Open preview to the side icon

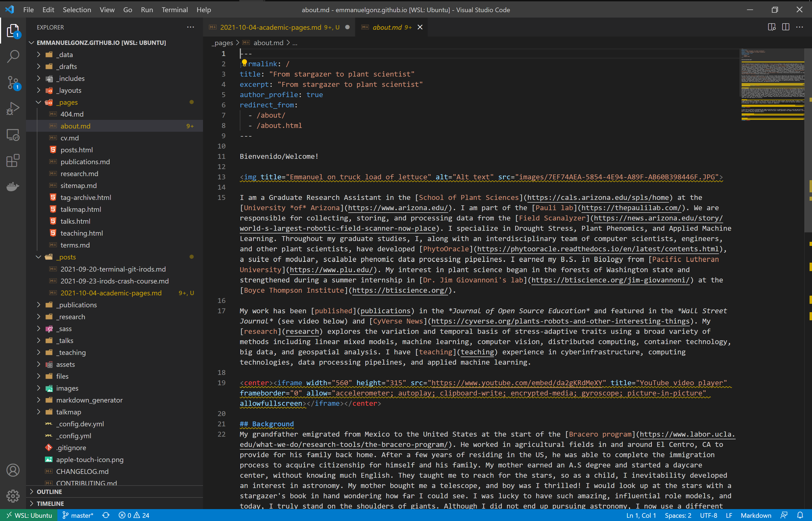771,27
